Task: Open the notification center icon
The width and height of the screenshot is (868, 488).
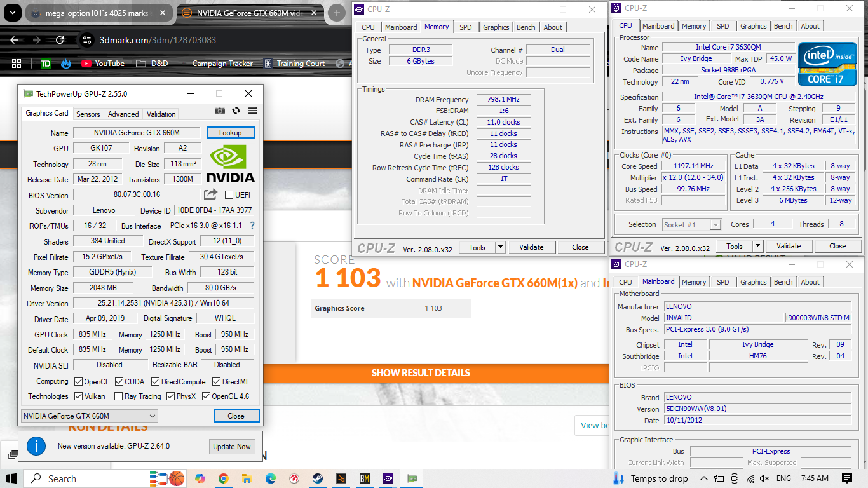Action: 847,478
